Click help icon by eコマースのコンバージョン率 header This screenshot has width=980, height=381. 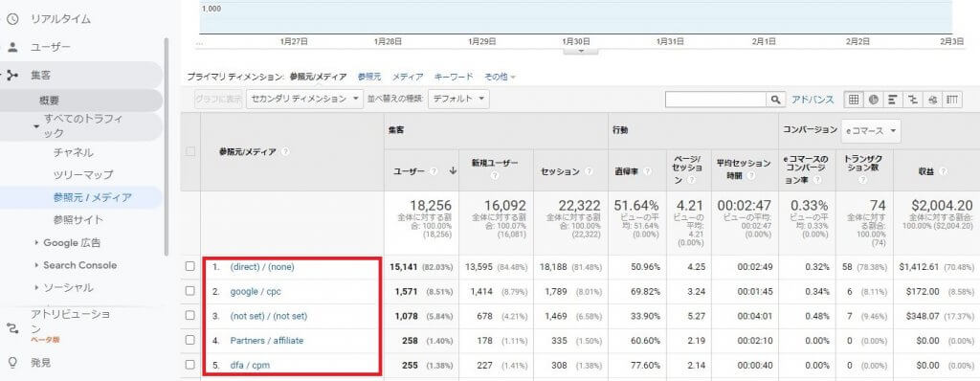pos(817,180)
